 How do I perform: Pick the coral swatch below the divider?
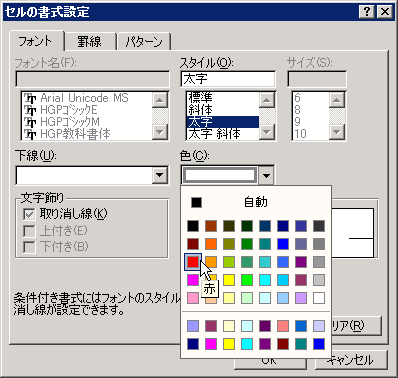coord(283,326)
